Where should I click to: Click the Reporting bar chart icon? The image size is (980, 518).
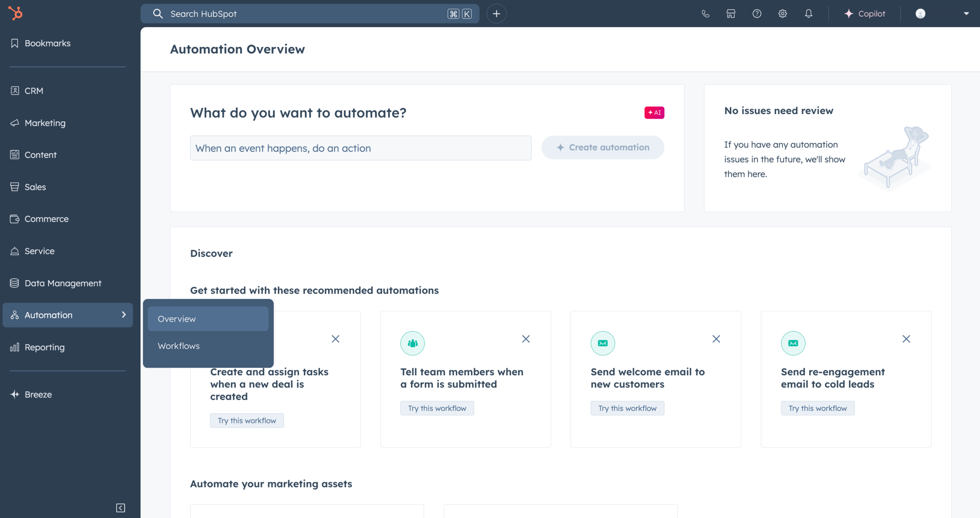[x=15, y=347]
